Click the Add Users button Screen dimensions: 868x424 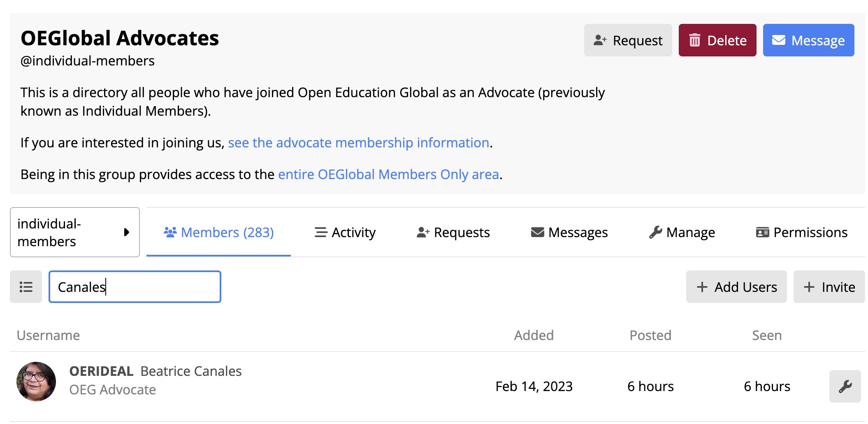[736, 287]
